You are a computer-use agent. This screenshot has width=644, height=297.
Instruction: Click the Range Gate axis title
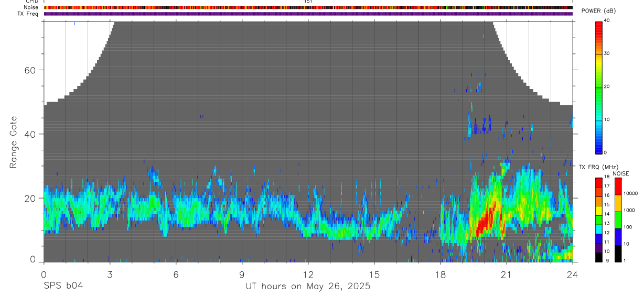13,142
